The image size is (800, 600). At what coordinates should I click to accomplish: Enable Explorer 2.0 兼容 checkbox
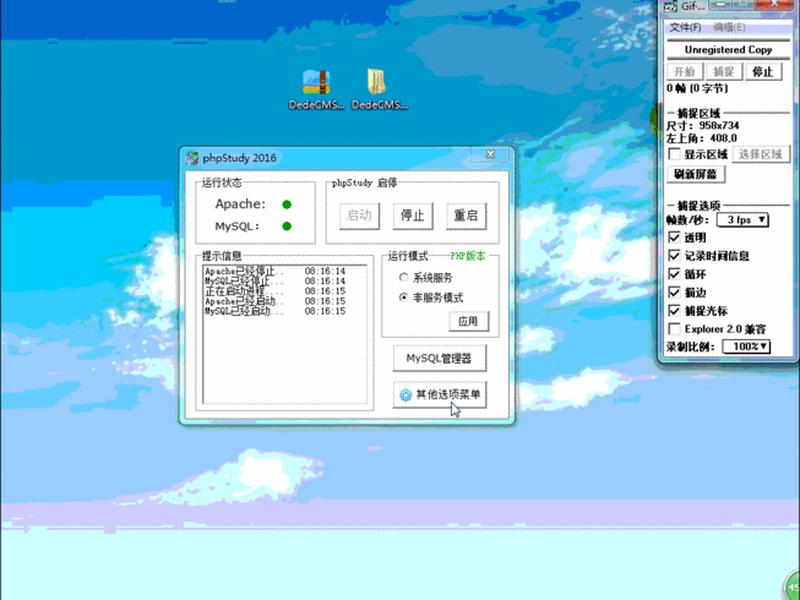pyautogui.click(x=674, y=329)
